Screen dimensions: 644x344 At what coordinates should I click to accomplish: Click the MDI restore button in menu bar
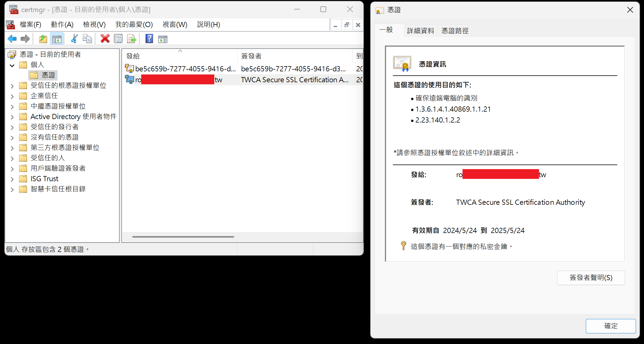coord(347,25)
